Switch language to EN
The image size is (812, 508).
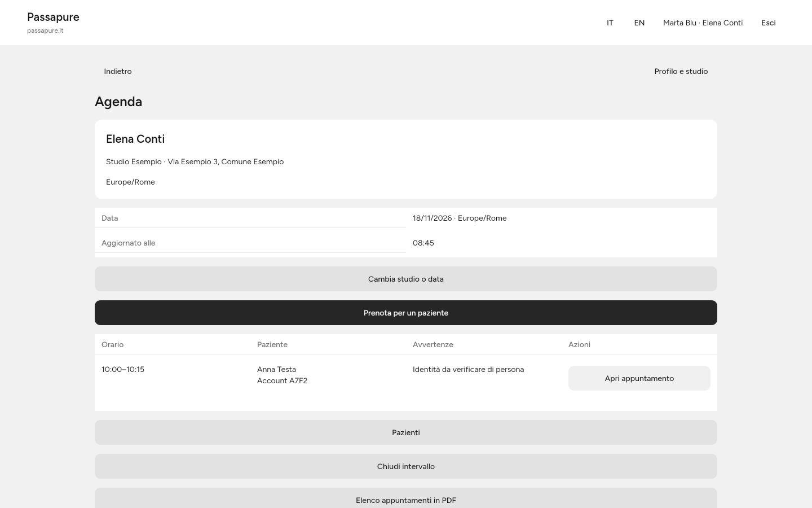click(x=639, y=23)
